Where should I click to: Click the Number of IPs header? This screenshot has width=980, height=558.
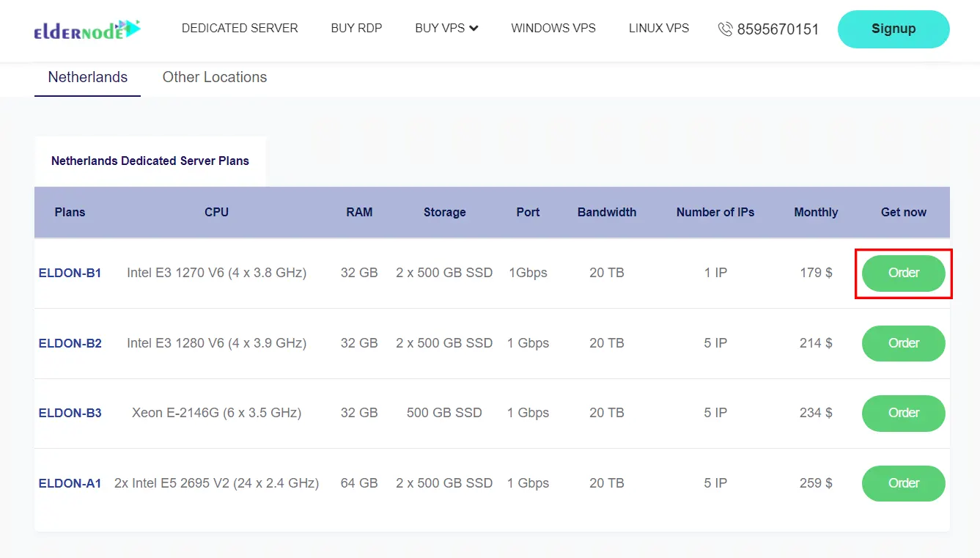coord(715,212)
